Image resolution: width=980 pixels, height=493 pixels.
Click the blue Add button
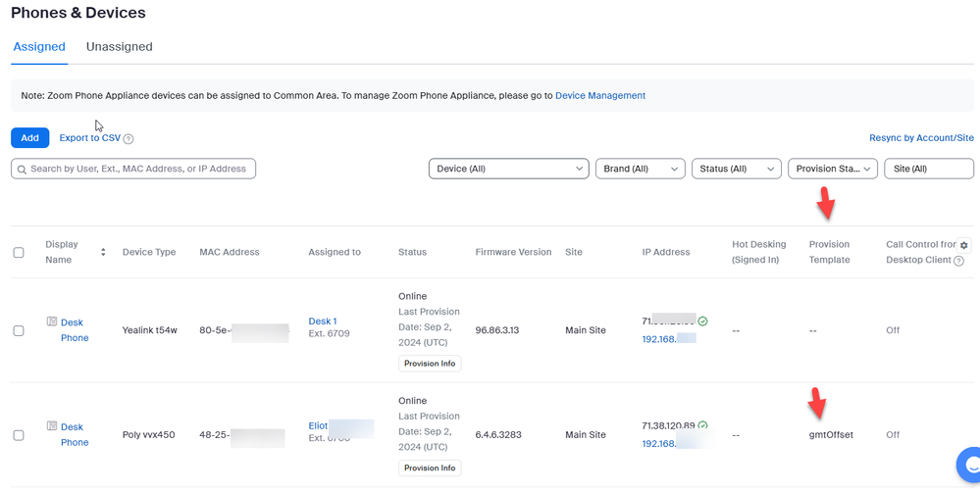point(29,138)
